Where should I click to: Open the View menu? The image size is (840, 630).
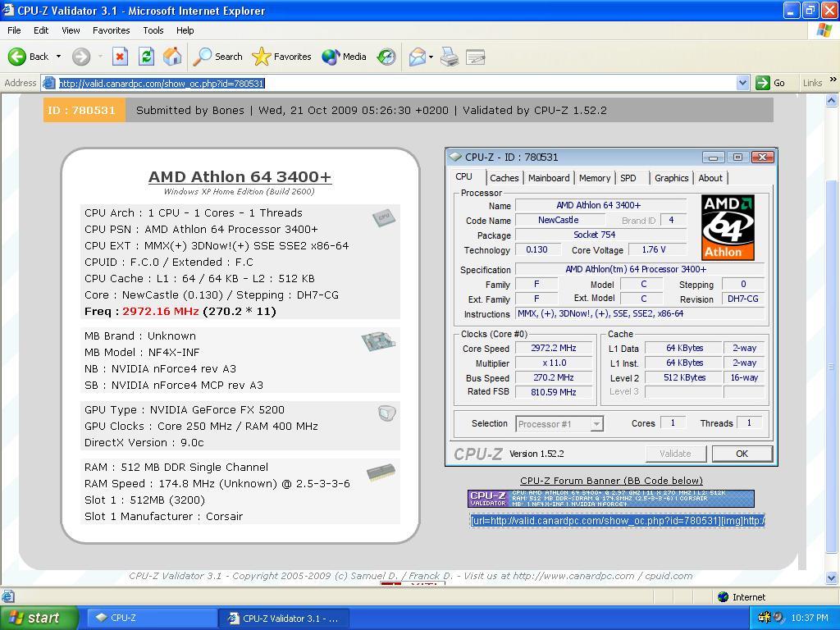tap(71, 30)
